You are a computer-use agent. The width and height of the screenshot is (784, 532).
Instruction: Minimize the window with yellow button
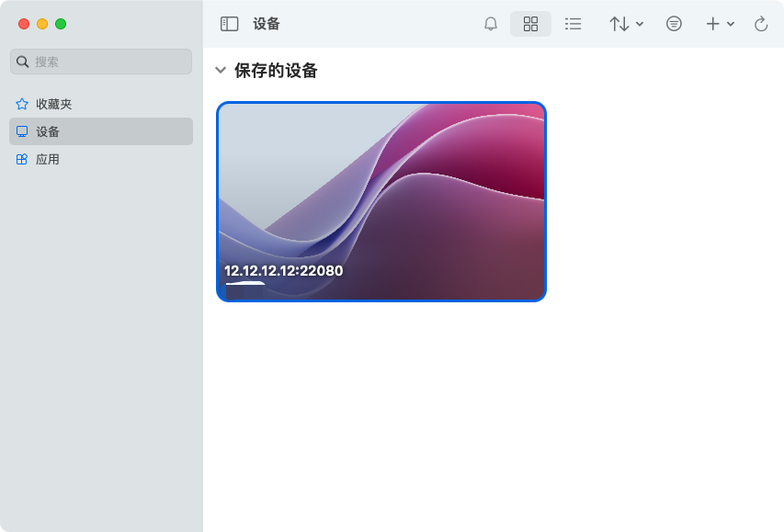point(42,24)
